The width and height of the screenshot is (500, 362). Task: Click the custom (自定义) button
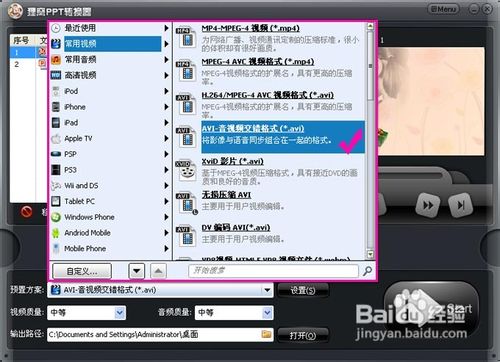point(82,271)
